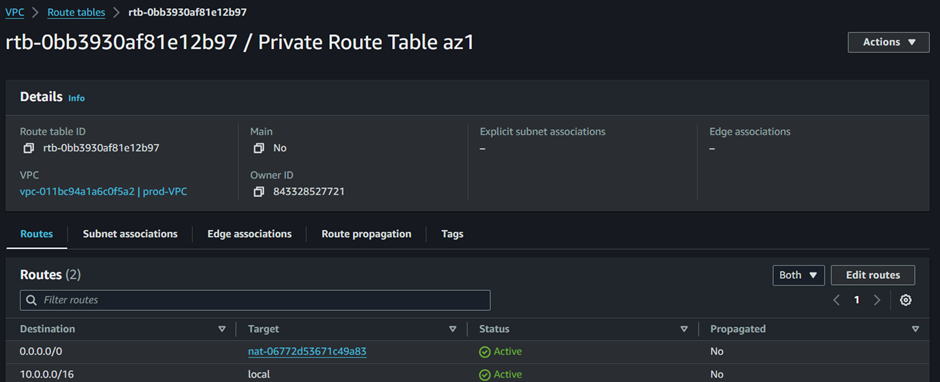Viewport: 940px width, 382px height.
Task: Click the Filter routes search field
Action: click(x=255, y=300)
